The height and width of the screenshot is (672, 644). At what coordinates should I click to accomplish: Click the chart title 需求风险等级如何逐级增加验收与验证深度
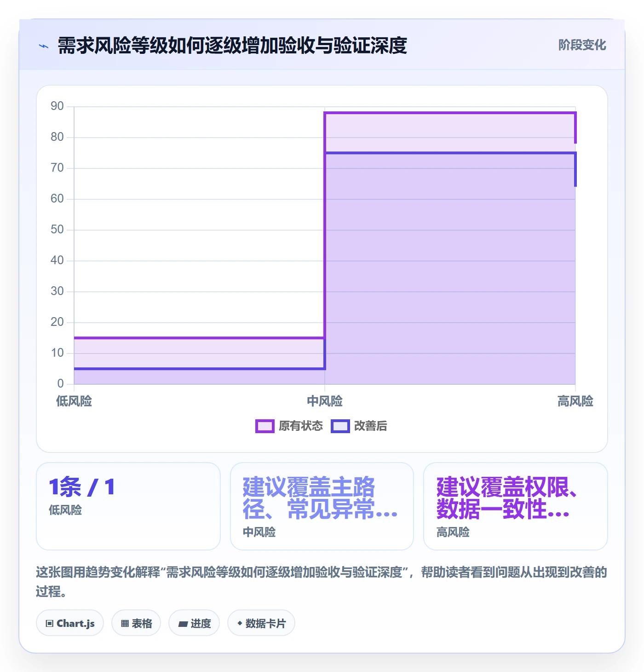232,46
